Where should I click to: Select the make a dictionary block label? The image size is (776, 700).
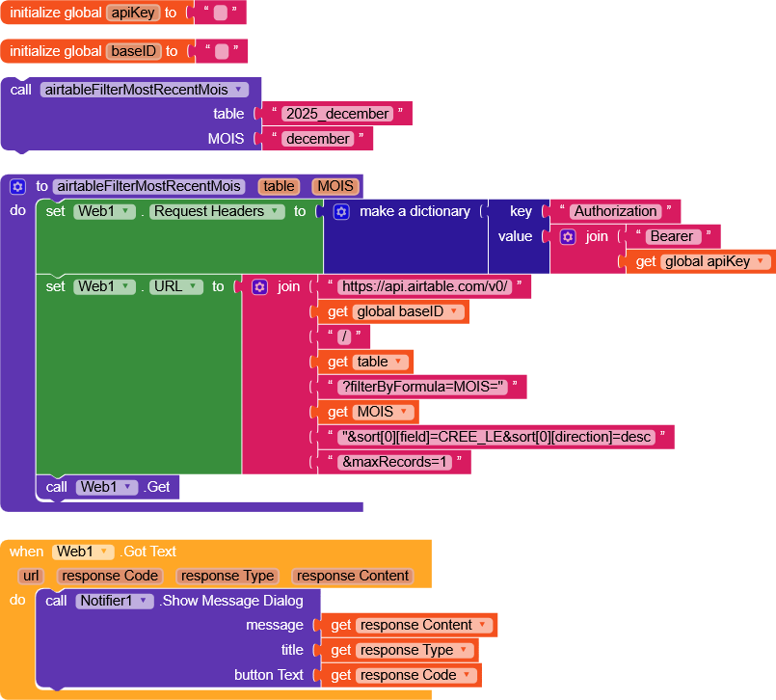415,211
